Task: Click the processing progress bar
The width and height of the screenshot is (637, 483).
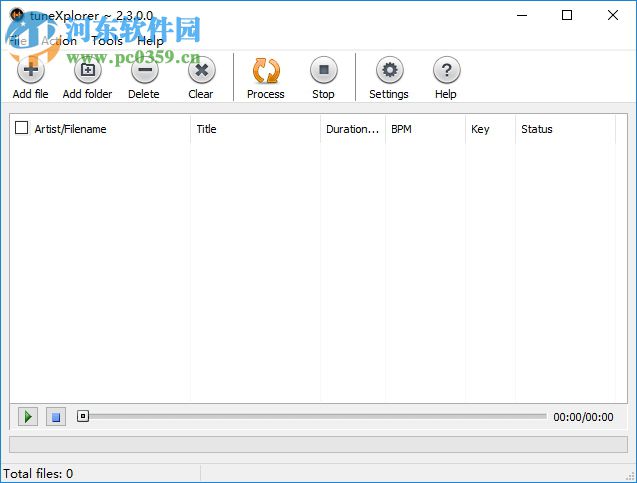Action: (318, 444)
